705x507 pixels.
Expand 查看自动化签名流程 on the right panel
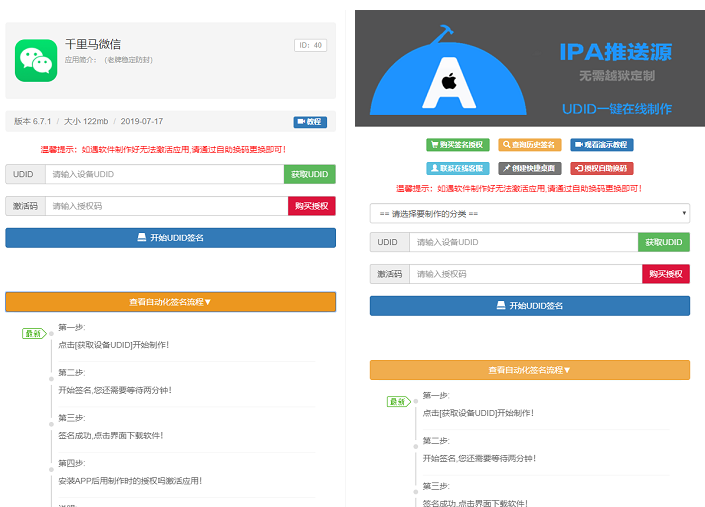coord(529,370)
